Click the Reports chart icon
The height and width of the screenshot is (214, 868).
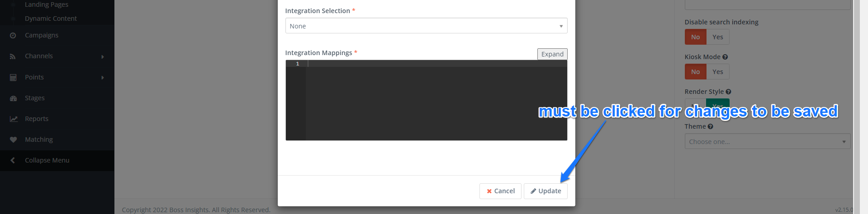[x=14, y=119]
